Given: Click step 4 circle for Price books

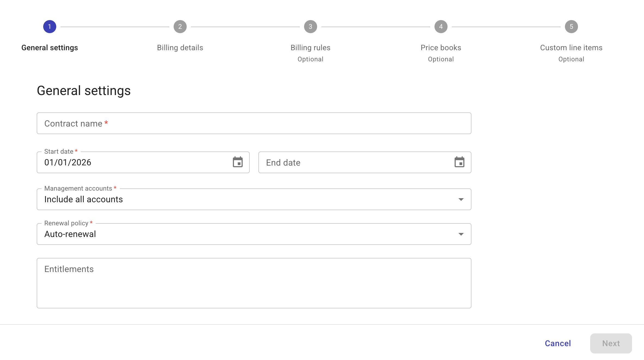Looking at the screenshot, I should (x=441, y=26).
